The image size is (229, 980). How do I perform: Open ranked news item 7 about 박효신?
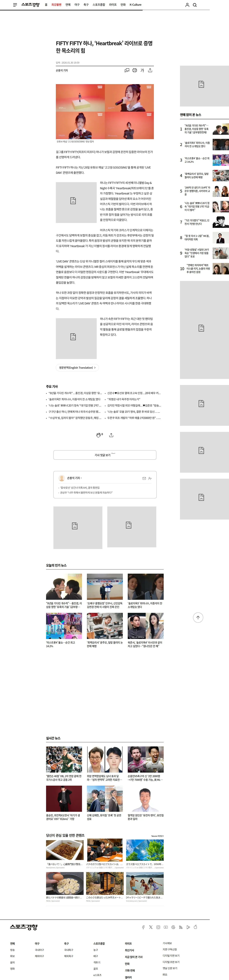[197, 222]
